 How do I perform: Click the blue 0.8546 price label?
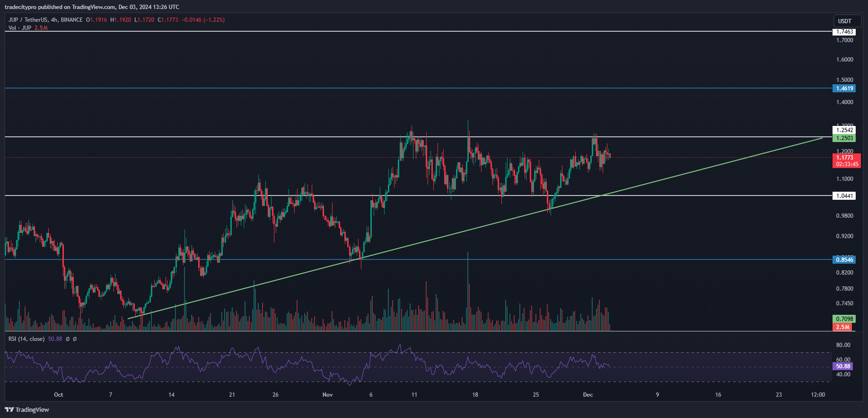click(x=844, y=259)
